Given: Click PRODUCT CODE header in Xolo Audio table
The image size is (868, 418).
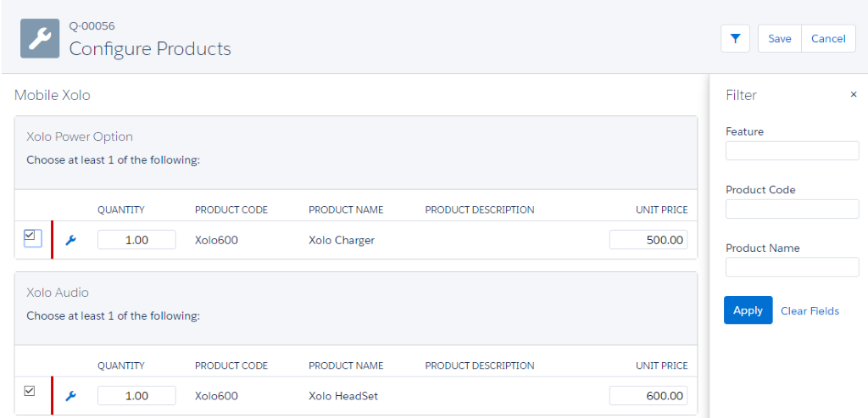Looking at the screenshot, I should (231, 366).
